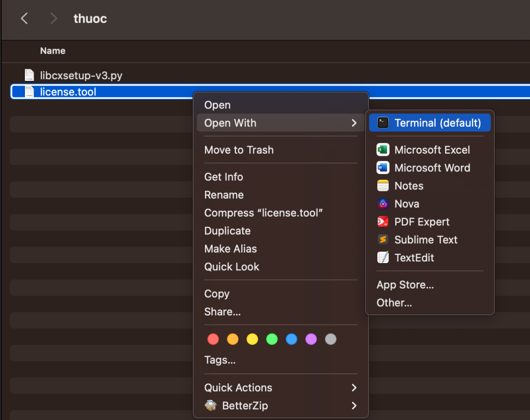530x420 pixels.
Task: Apply the red color tag
Action: (x=213, y=339)
